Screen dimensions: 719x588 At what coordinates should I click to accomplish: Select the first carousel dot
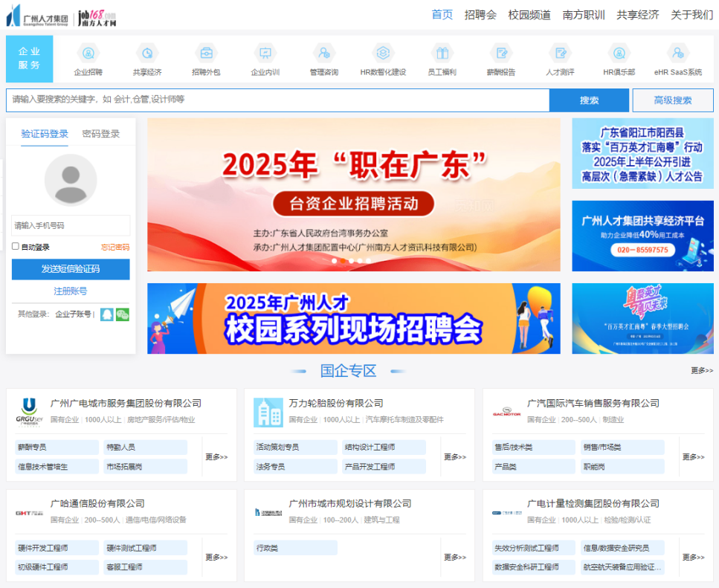pyautogui.click(x=335, y=261)
